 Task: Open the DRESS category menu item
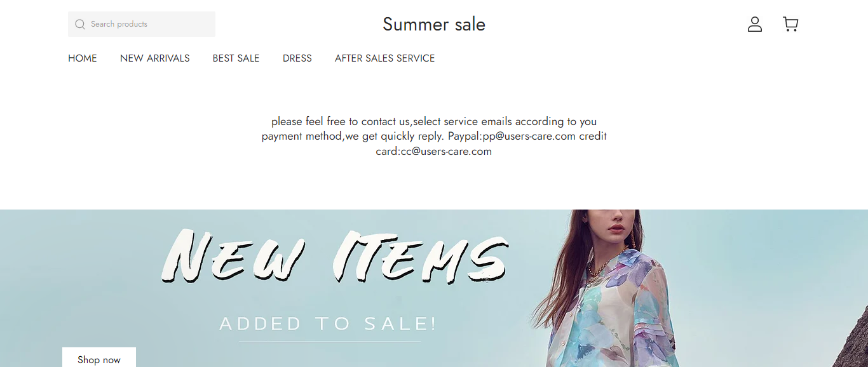297,58
